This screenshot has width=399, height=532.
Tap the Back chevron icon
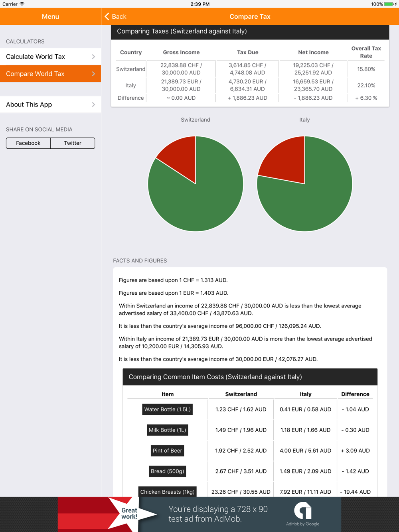[x=107, y=16]
